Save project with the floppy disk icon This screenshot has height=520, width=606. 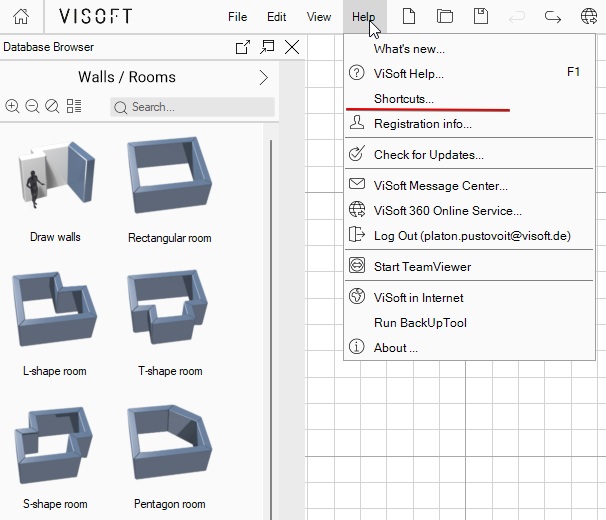[481, 17]
